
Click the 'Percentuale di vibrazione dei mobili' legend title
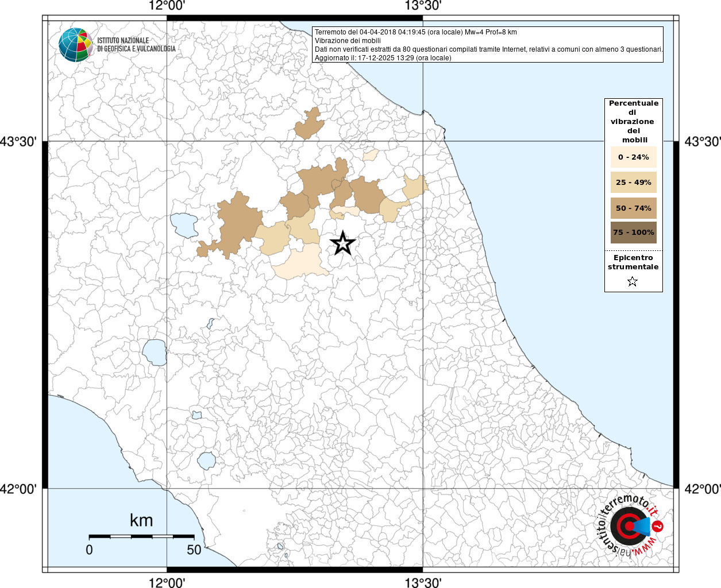634,121
